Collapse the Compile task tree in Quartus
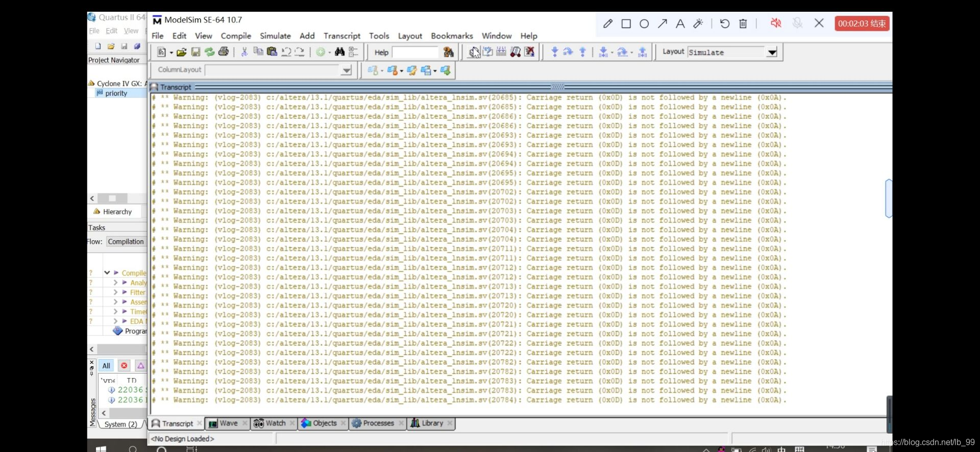This screenshot has width=980, height=452. (x=107, y=273)
